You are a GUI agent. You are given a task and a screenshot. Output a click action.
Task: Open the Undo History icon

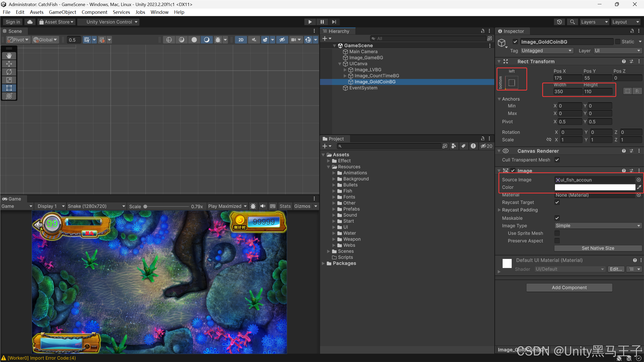(x=559, y=22)
